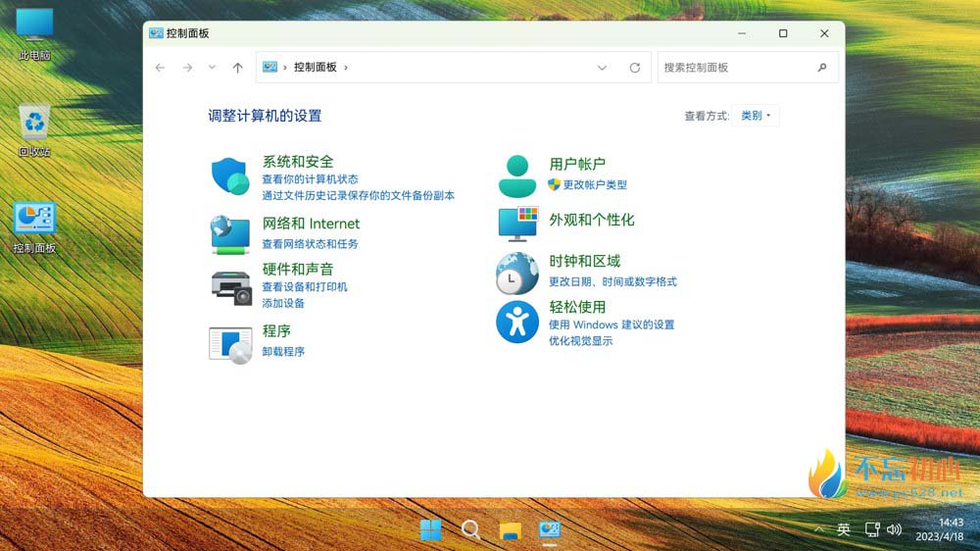Open the recent locations chevron
The width and height of the screenshot is (980, 551).
pyautogui.click(x=213, y=68)
